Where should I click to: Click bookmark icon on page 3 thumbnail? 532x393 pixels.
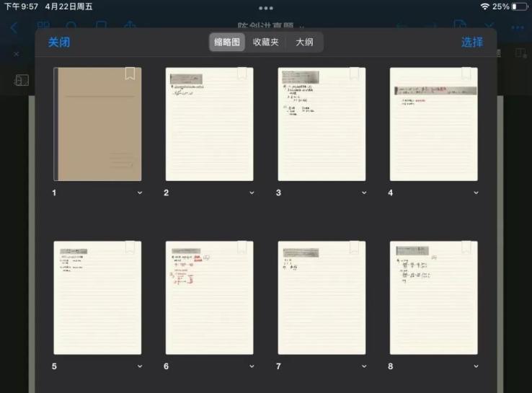coord(354,74)
